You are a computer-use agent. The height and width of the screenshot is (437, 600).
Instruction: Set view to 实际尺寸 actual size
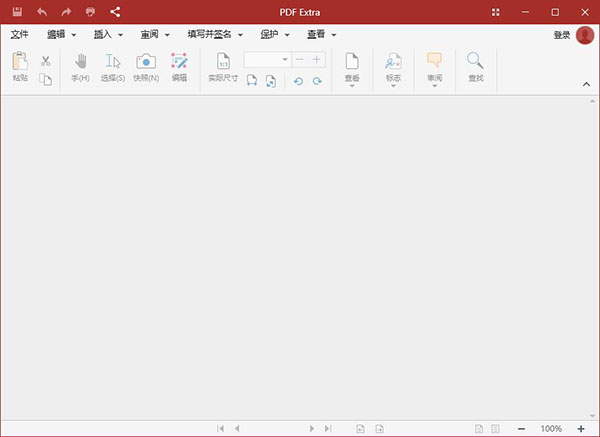click(x=223, y=67)
